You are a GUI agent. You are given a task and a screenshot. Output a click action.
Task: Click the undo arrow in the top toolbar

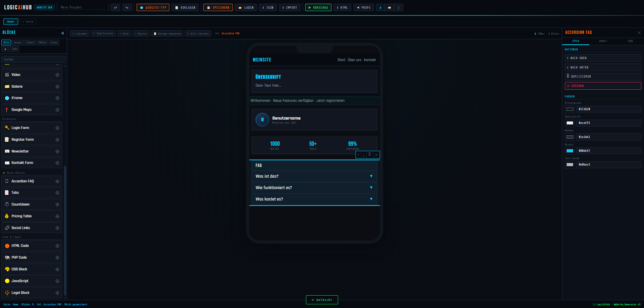pos(115,7)
